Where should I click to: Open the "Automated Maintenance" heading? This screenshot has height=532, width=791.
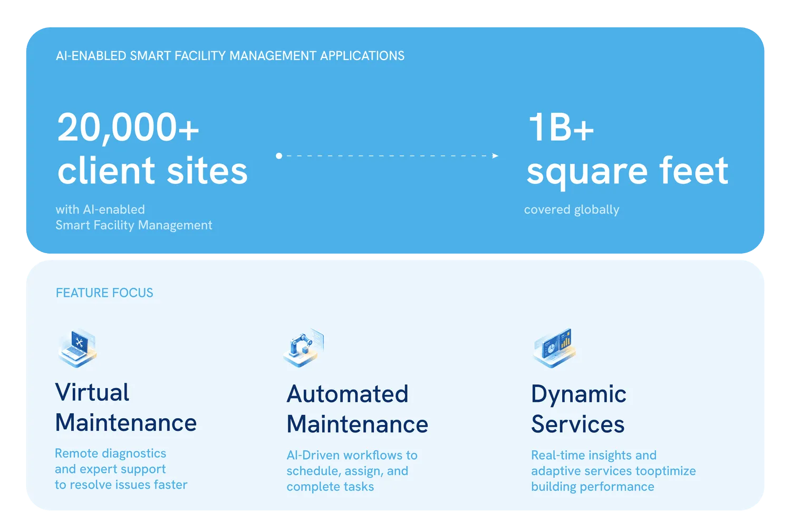click(x=358, y=409)
